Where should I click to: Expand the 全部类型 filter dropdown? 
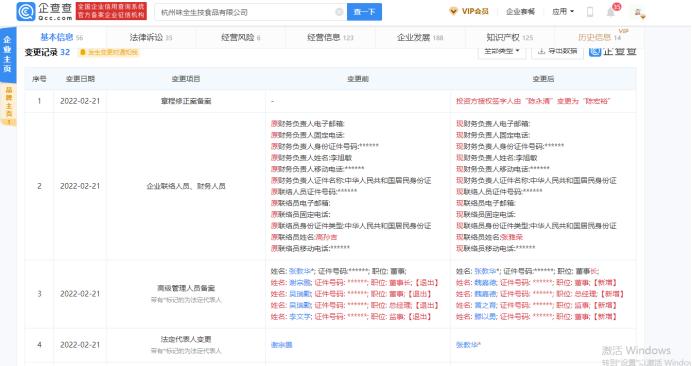click(502, 51)
